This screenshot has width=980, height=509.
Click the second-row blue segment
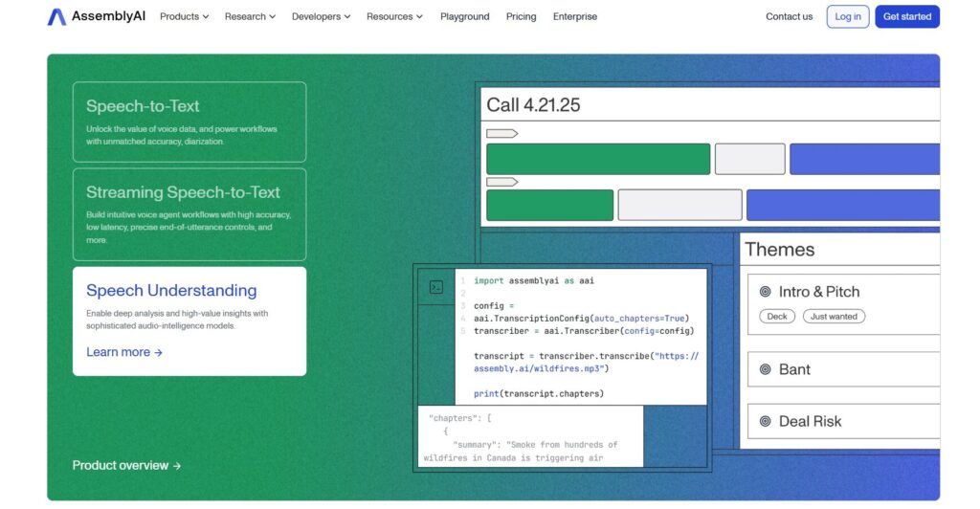coord(843,205)
